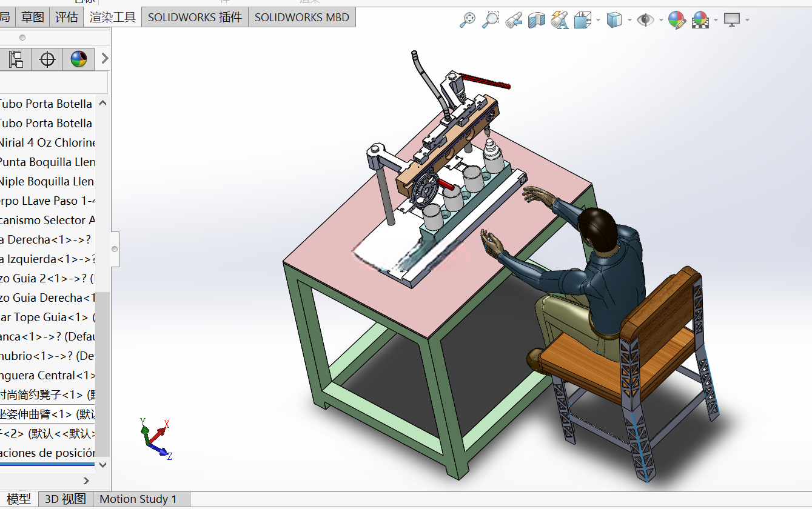Image resolution: width=812 pixels, height=509 pixels.
Task: Activate the Section View tool
Action: [537, 20]
